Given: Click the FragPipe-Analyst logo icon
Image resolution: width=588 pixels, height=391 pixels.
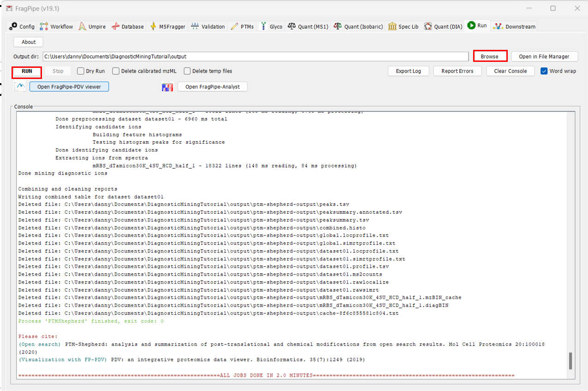Looking at the screenshot, I should point(167,87).
